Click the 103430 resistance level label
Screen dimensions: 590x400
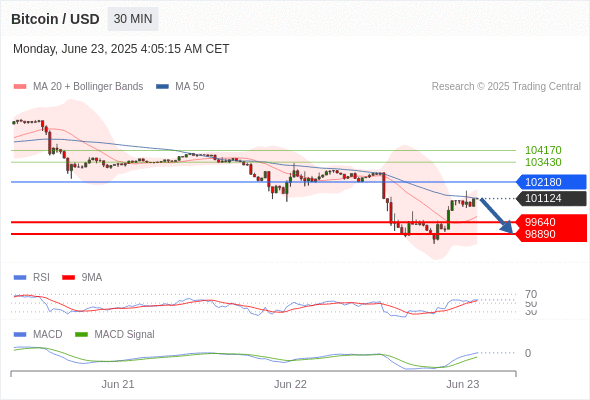pos(543,162)
